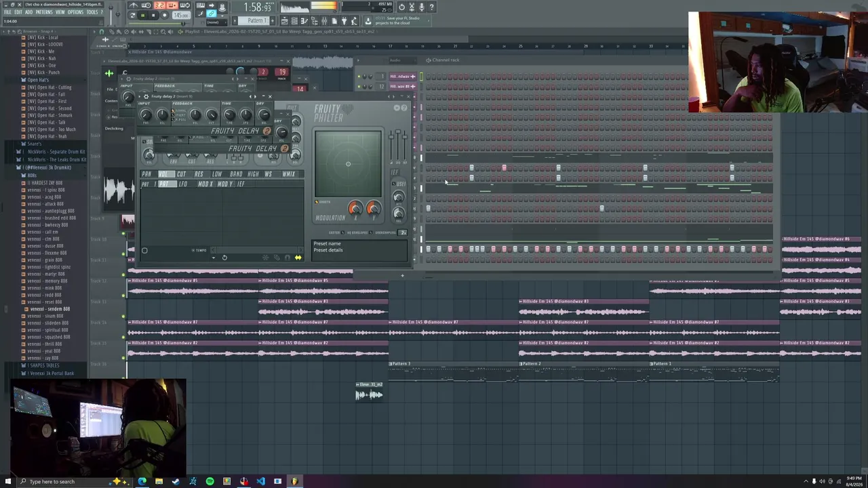Open the PATTERNS menu
This screenshot has width=868, height=488.
coord(43,12)
